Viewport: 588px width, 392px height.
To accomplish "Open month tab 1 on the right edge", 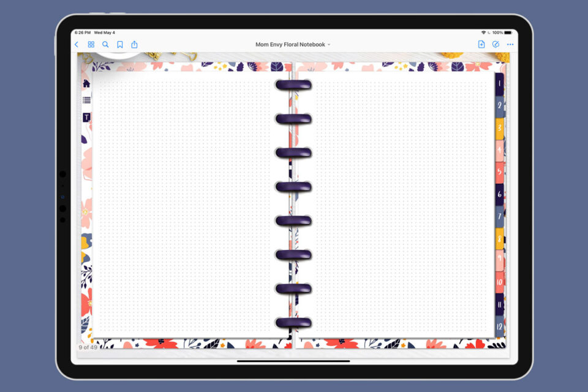I will pos(499,83).
